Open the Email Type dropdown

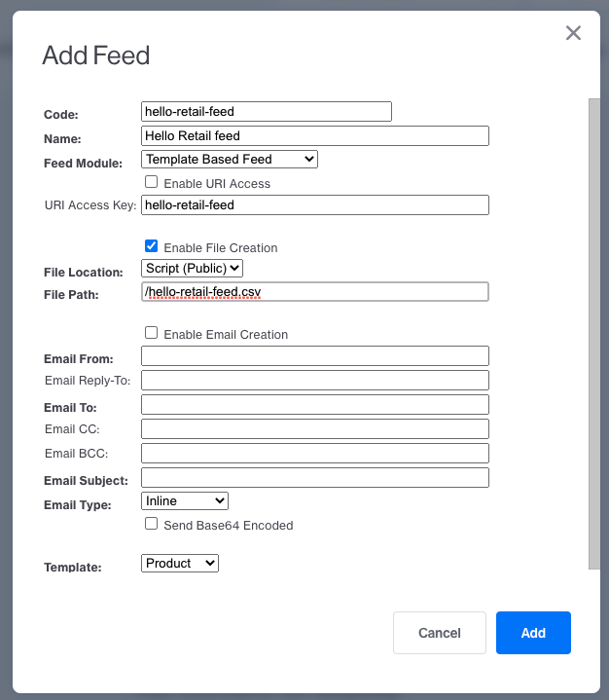[185, 500]
